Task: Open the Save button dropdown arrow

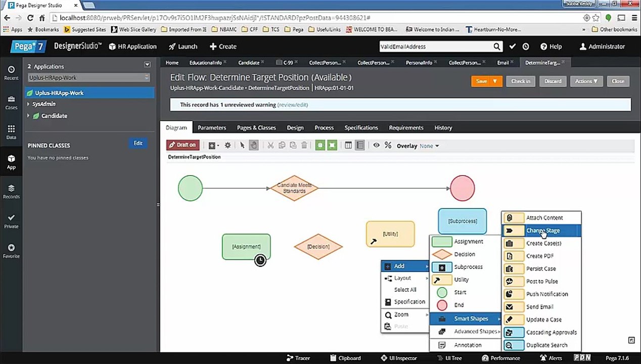Action: tap(495, 81)
